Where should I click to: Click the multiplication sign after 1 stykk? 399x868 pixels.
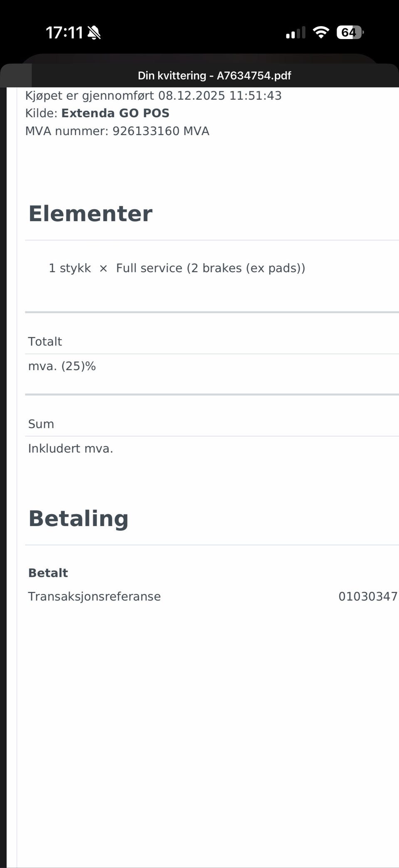coord(103,269)
